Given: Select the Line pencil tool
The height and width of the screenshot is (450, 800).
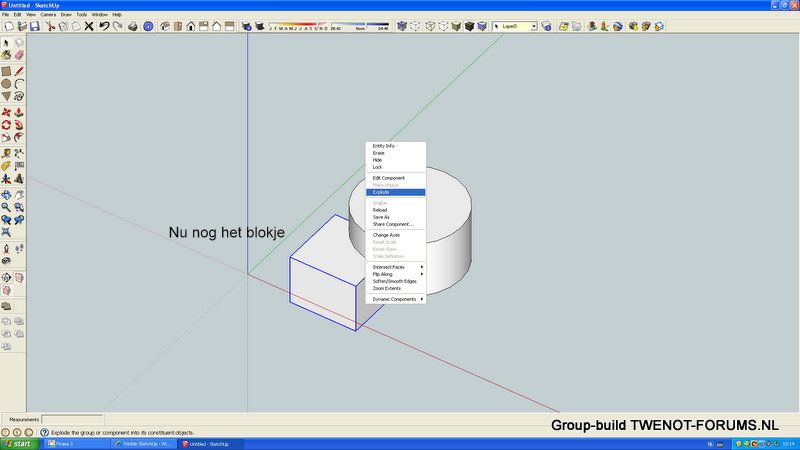Looking at the screenshot, I should click(x=19, y=71).
